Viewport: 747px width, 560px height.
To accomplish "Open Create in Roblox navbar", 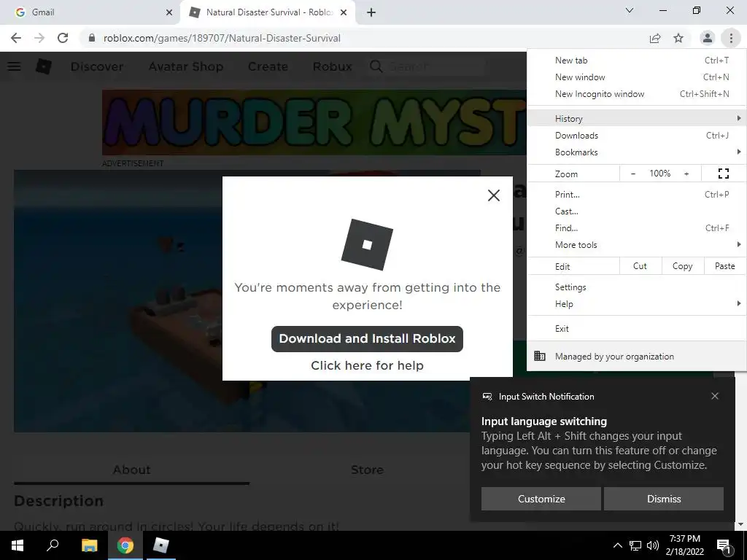I will coord(268,66).
